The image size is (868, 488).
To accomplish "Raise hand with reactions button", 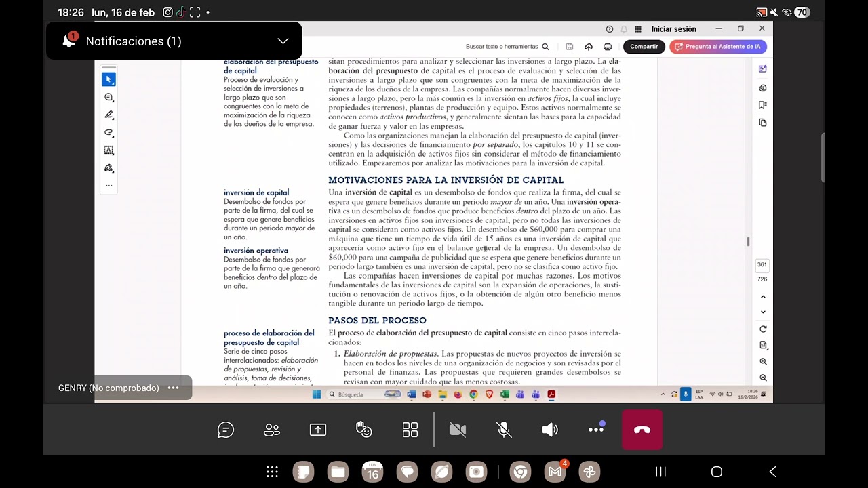I will point(364,430).
